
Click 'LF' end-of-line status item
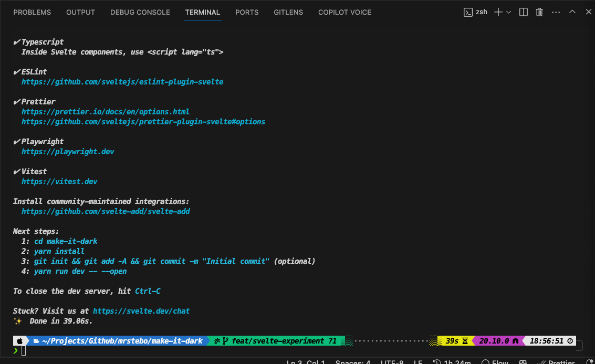(x=418, y=361)
